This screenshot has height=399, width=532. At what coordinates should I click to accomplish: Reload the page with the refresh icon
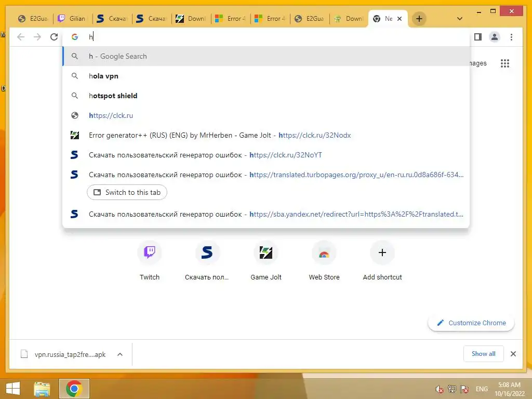point(54,37)
